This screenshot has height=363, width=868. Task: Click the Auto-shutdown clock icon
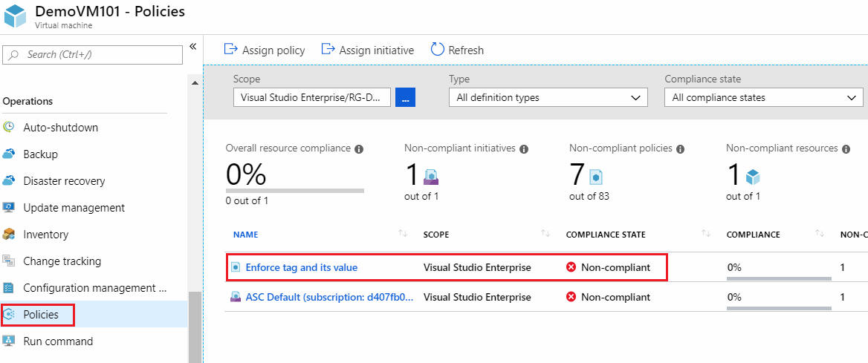[9, 127]
